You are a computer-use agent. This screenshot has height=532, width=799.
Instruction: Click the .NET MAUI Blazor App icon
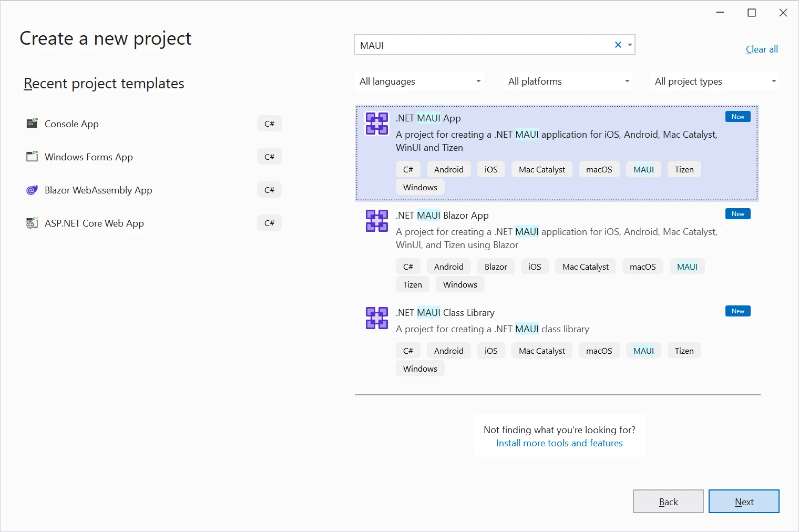point(377,221)
